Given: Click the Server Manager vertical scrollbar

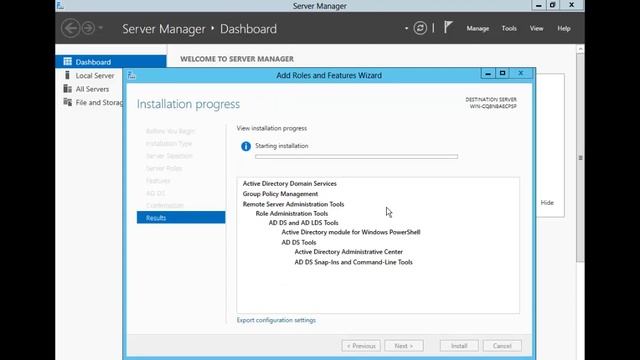Looking at the screenshot, I should pos(580,158).
